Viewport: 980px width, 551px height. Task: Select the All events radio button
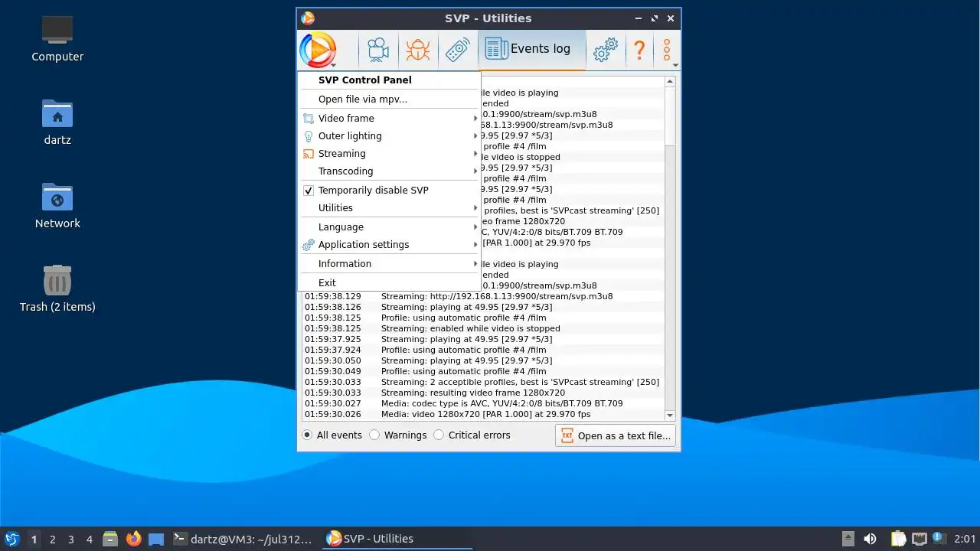coord(307,435)
